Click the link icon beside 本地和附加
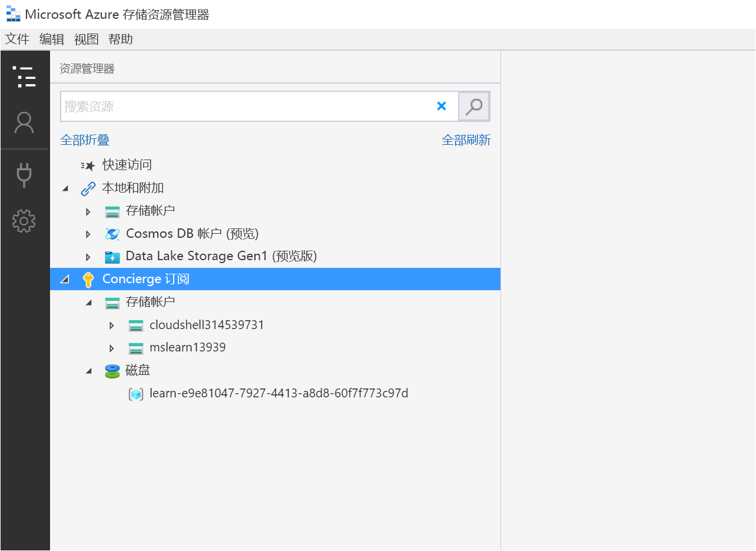Viewport: 756px width, 551px height. [x=88, y=188]
